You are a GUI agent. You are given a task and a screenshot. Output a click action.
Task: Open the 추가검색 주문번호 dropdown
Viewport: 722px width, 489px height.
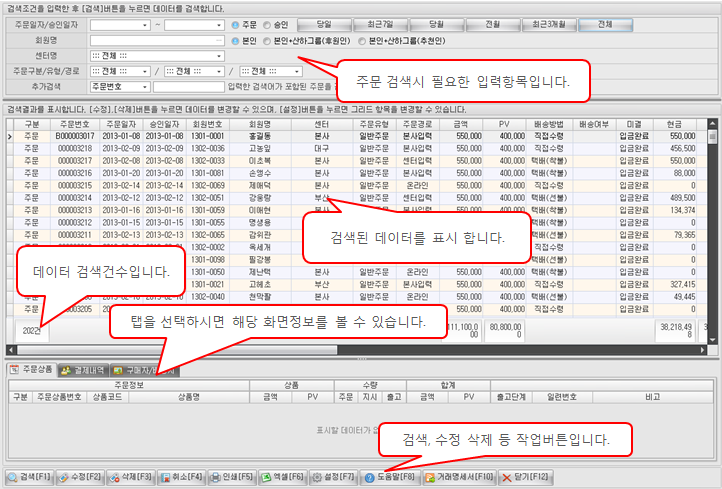point(145,87)
